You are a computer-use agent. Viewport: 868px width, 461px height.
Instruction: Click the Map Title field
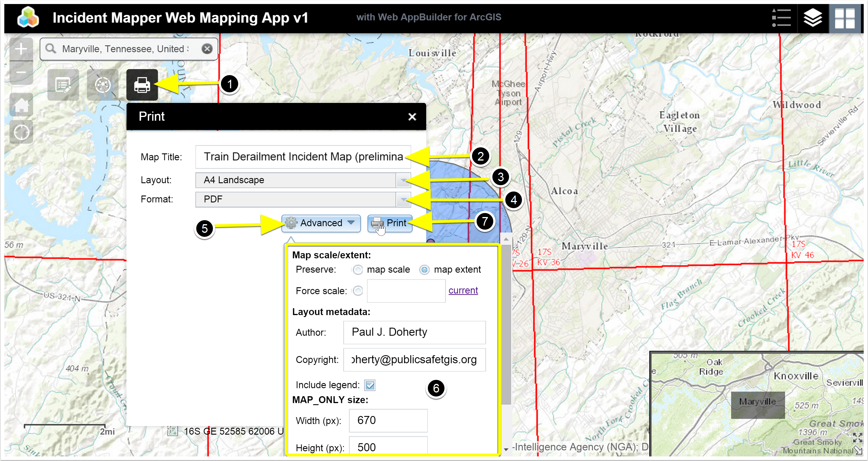pyautogui.click(x=303, y=157)
